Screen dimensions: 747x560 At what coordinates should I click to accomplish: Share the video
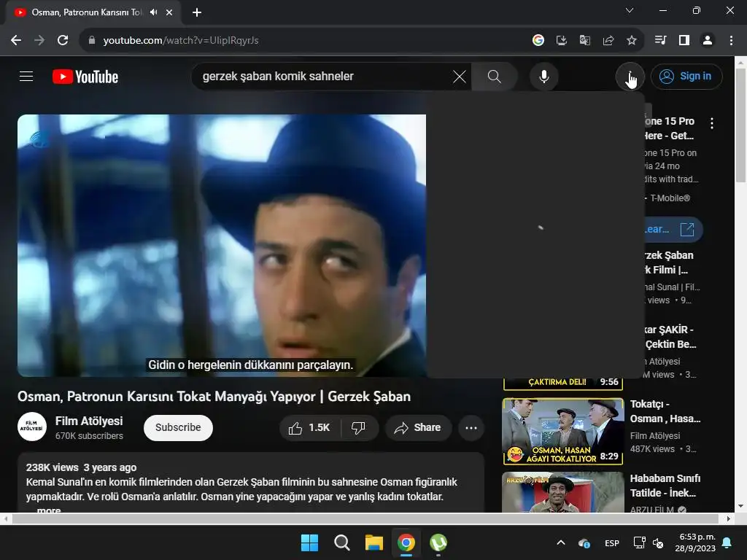click(x=418, y=427)
